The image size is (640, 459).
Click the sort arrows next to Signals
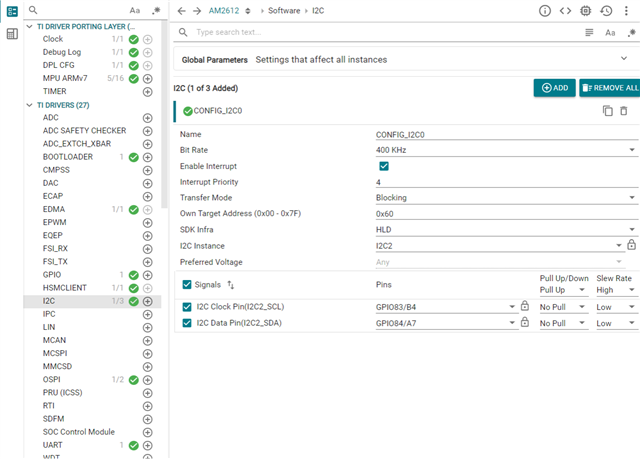point(231,285)
